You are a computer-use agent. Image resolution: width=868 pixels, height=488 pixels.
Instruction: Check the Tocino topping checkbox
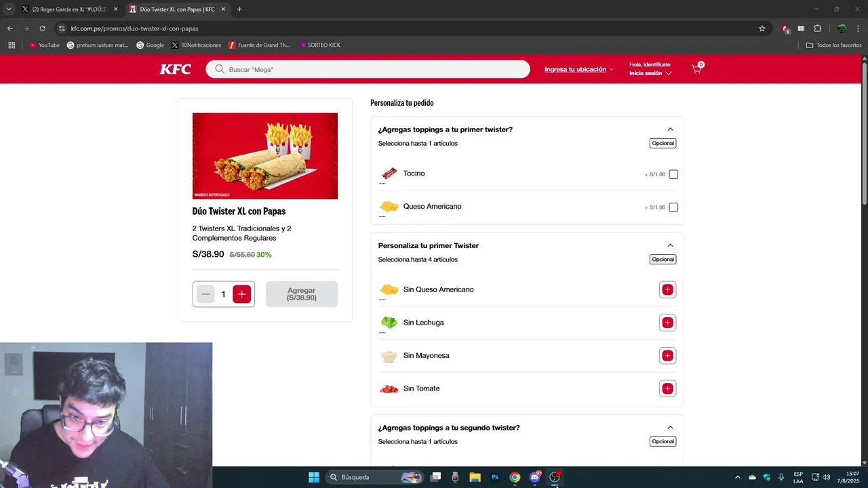(x=673, y=174)
